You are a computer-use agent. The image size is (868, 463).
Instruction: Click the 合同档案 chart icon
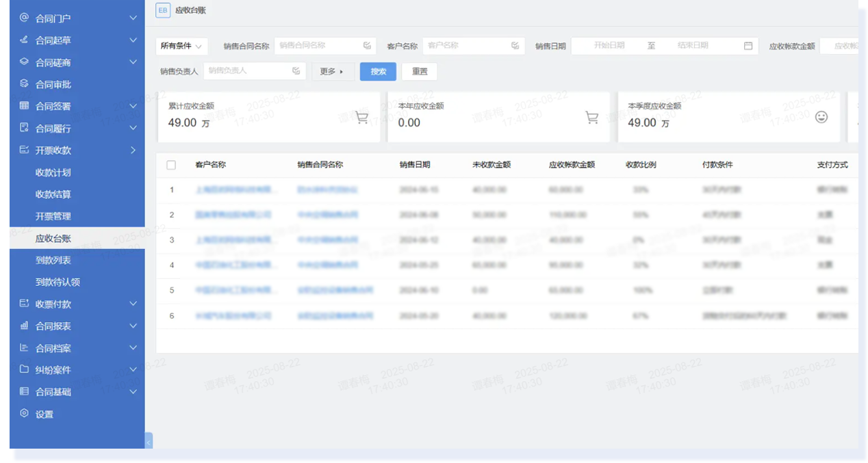[24, 347]
